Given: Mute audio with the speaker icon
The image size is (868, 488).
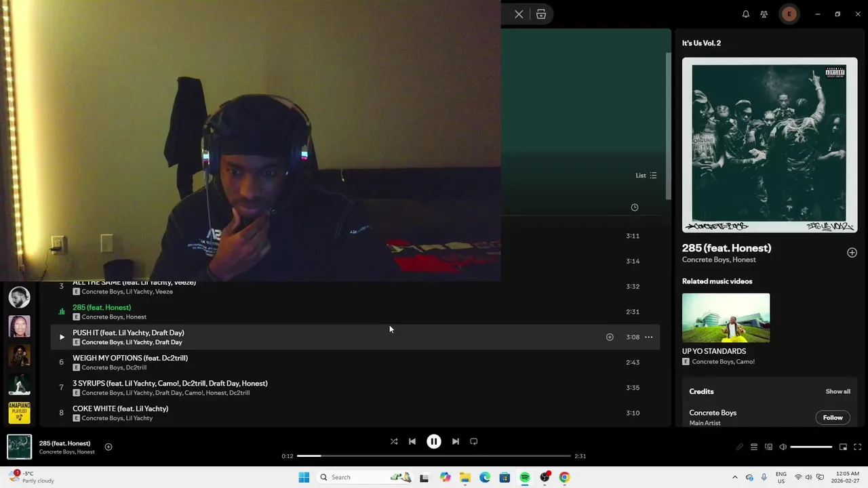Looking at the screenshot, I should click(783, 447).
